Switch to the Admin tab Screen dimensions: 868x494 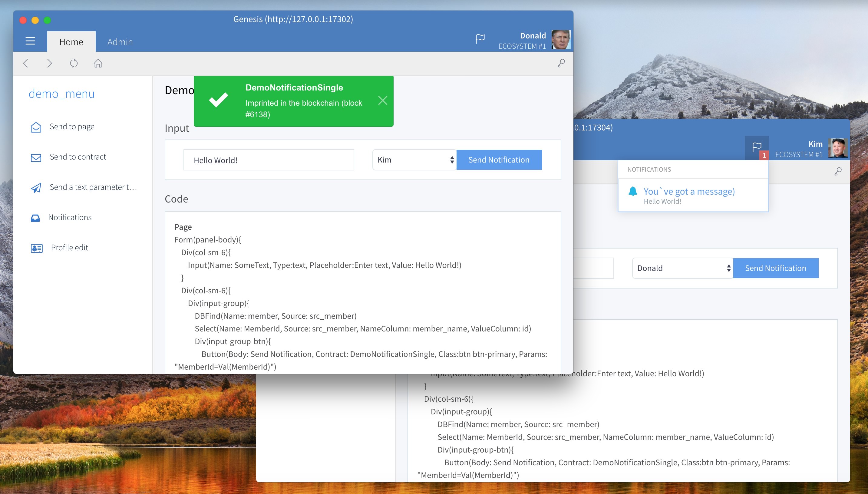click(x=120, y=42)
